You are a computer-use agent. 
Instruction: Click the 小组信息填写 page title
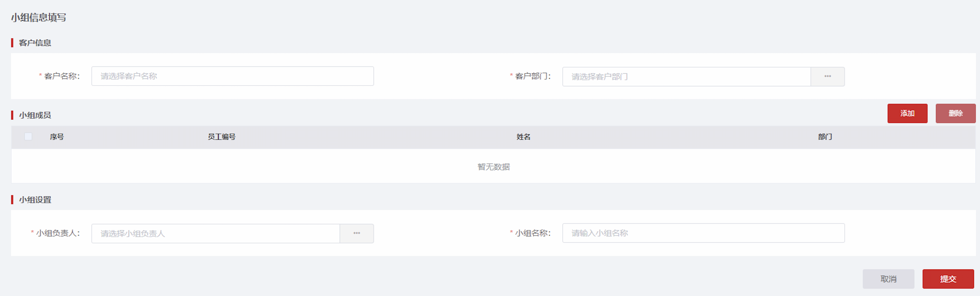coord(38,18)
